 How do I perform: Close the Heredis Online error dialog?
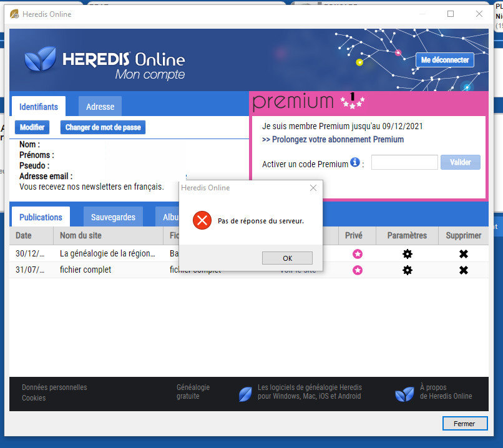[x=313, y=188]
